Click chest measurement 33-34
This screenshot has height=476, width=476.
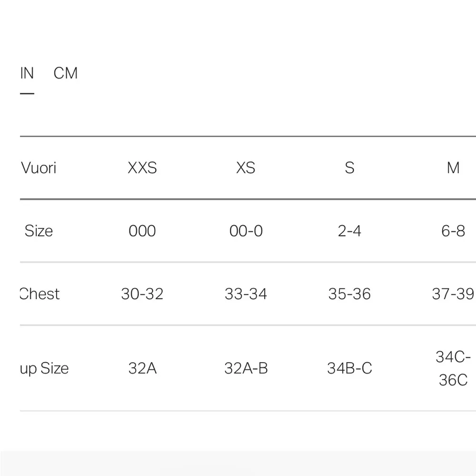click(246, 294)
